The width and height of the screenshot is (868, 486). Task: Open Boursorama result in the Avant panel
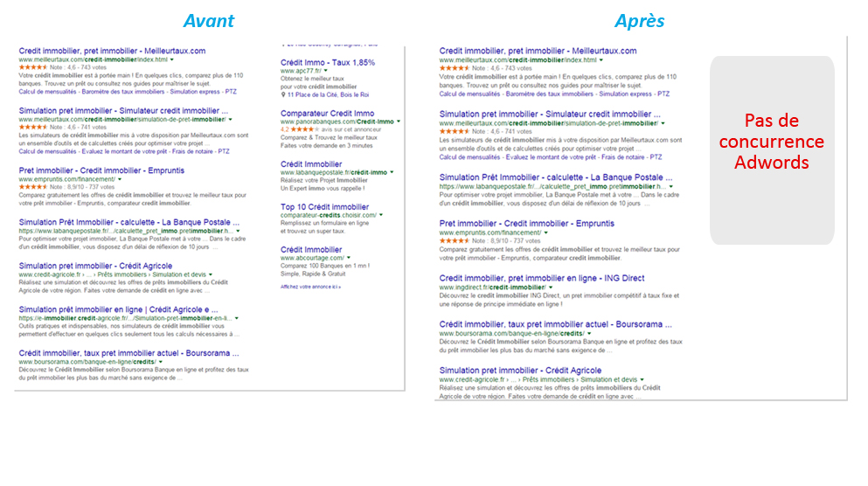pyautogui.click(x=129, y=353)
